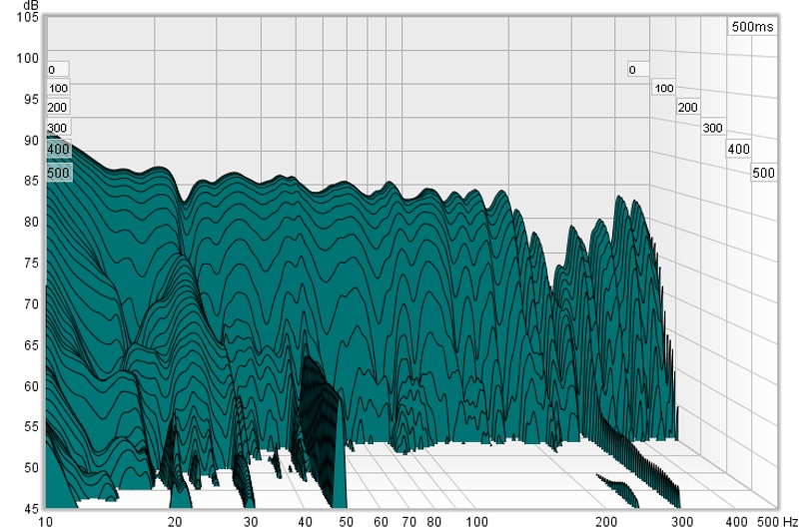
Task: Click the 60 value on the dB axis
Action: pyautogui.click(x=31, y=386)
